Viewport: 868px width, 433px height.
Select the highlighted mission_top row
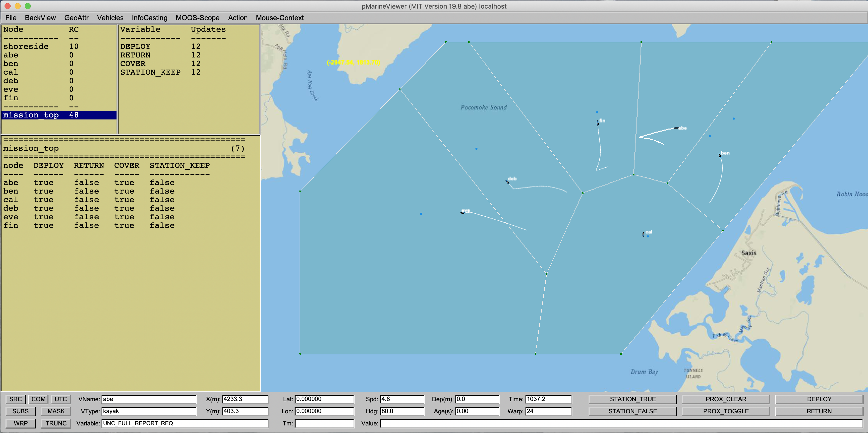(x=59, y=115)
